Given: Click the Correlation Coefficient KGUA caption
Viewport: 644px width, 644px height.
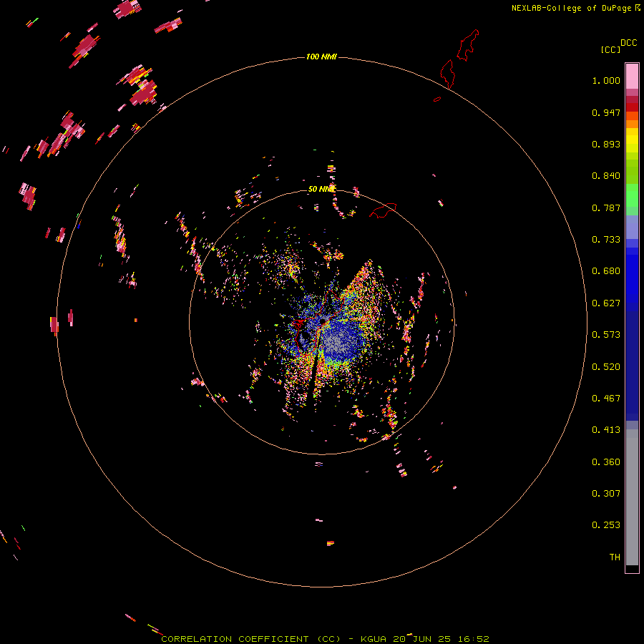Looking at the screenshot, I should (x=325, y=639).
